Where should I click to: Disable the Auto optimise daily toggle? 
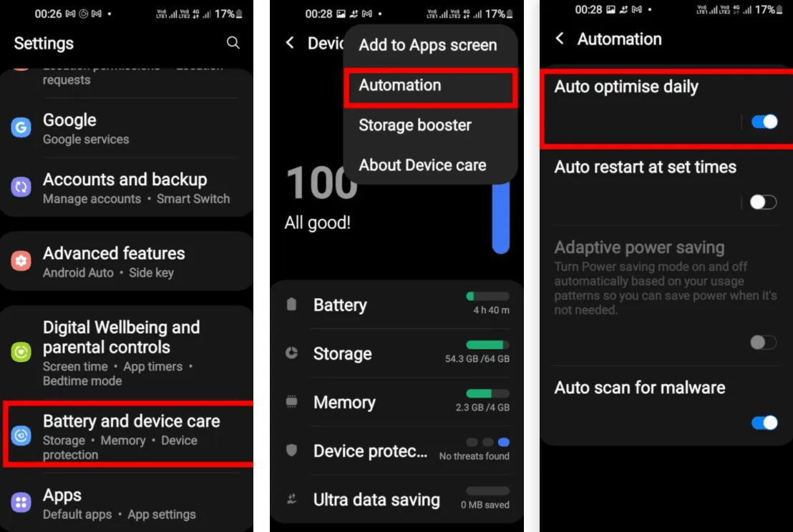tap(764, 122)
